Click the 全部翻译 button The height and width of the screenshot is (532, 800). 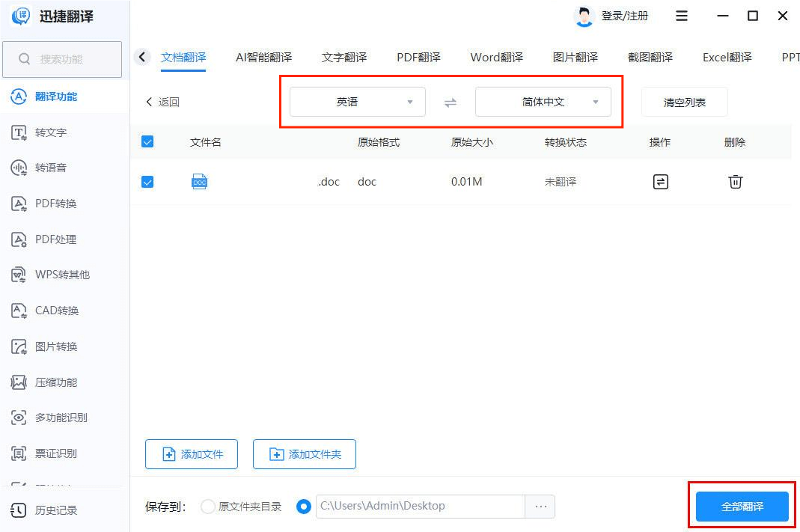point(742,507)
